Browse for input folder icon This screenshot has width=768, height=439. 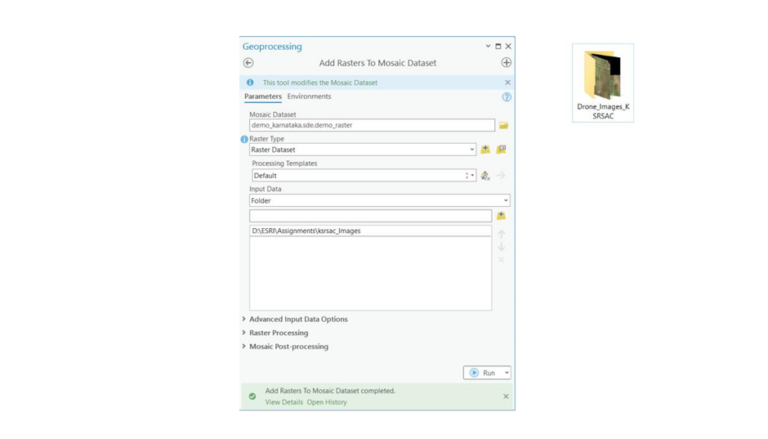[x=501, y=215]
